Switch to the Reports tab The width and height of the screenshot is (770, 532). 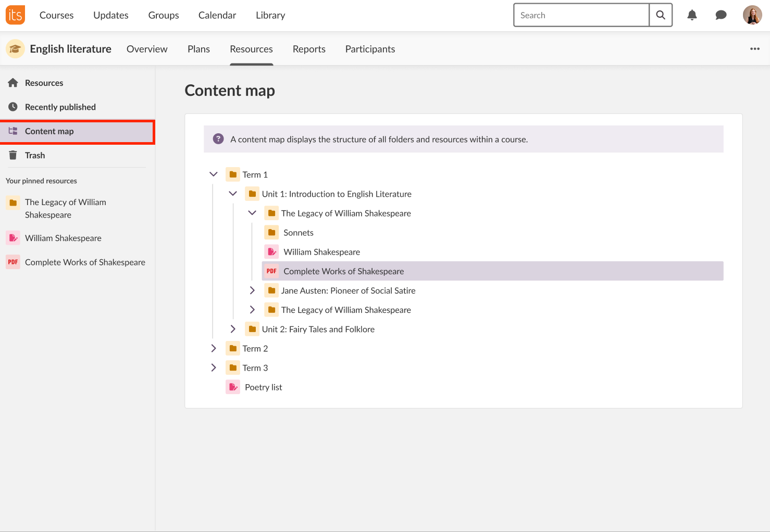309,49
